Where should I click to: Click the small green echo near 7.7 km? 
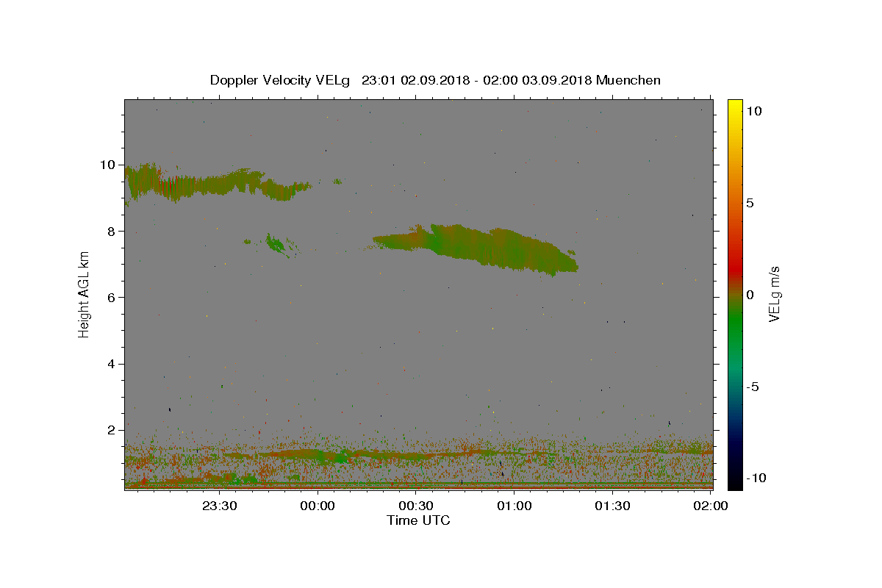[x=279, y=244]
